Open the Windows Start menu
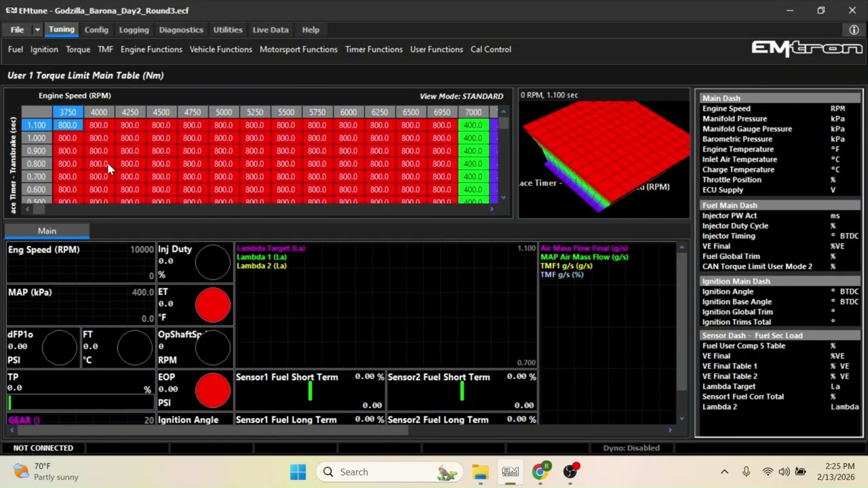 (298, 472)
